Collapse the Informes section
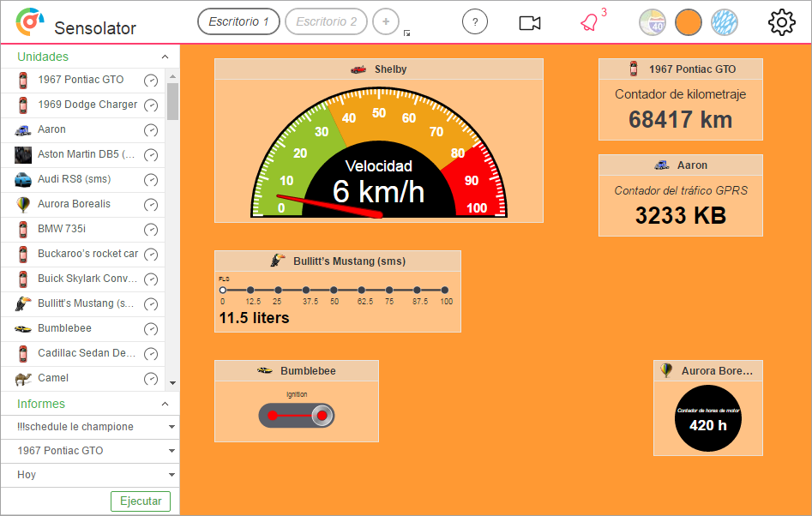The width and height of the screenshot is (812, 516). click(x=165, y=404)
